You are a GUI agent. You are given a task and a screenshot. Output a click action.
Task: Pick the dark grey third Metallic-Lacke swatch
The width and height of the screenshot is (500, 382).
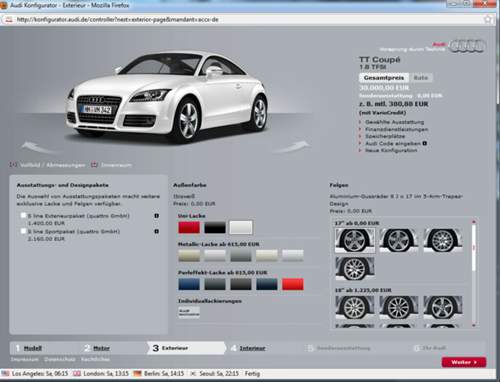click(241, 256)
